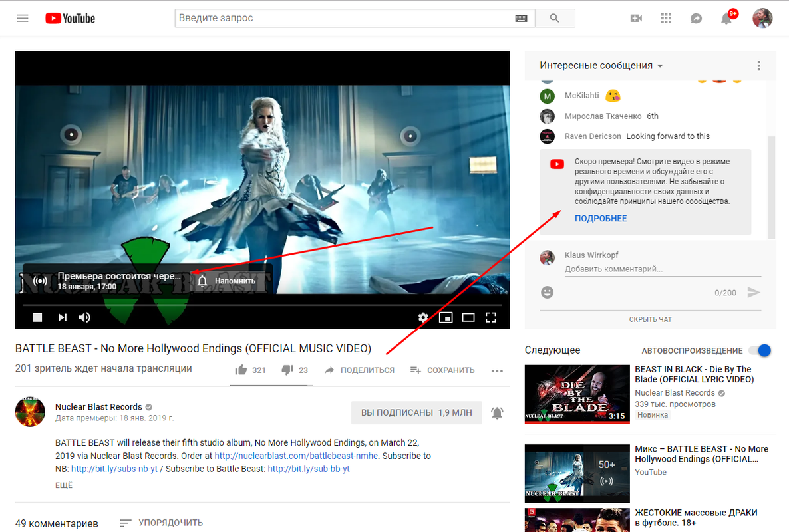Image resolution: width=789 pixels, height=532 pixels.
Task: Open the messages share bubble icon
Action: [x=696, y=19]
